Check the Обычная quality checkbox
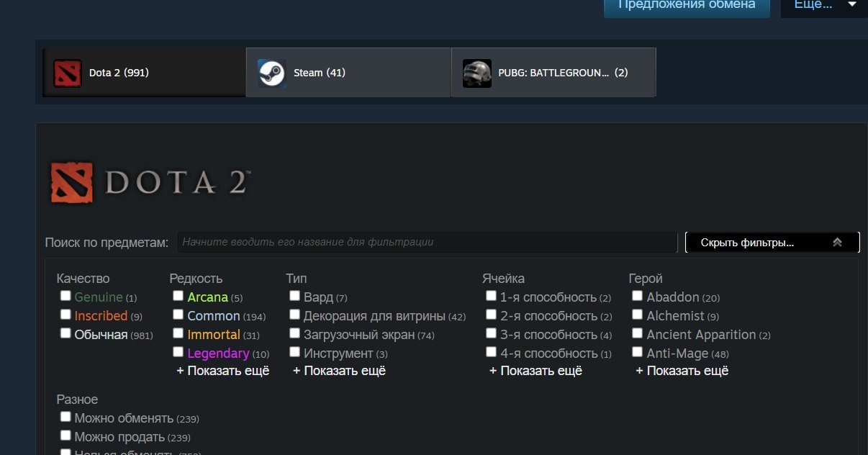Screen dimensions: 868x455 tap(65, 333)
